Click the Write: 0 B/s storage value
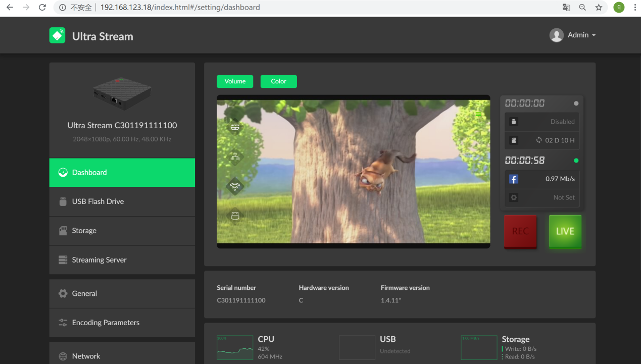 click(520, 349)
